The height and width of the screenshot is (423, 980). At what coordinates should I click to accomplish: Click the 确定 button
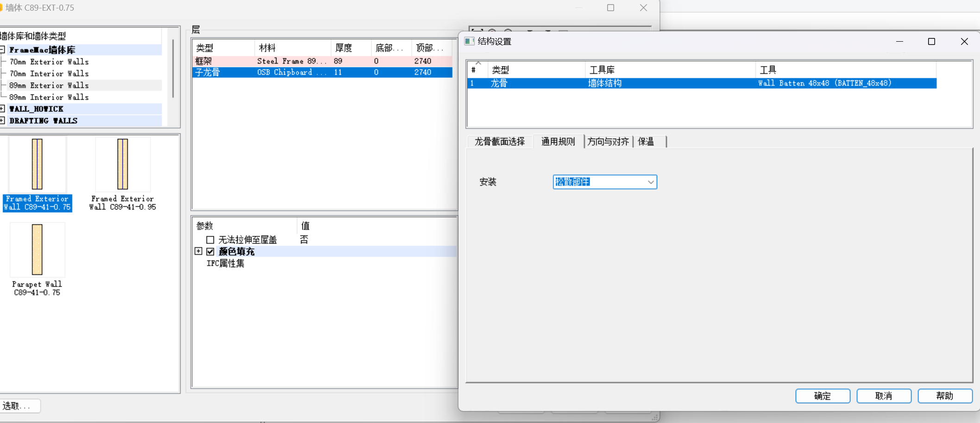tap(823, 396)
